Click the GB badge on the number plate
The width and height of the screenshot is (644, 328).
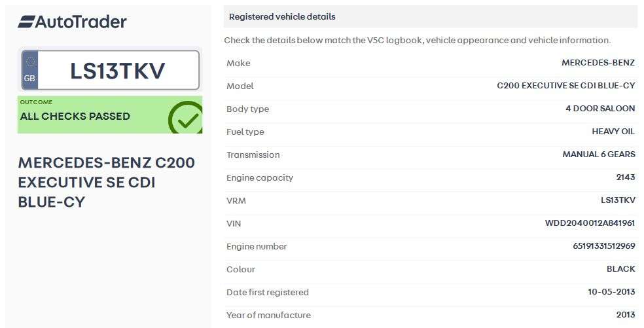(29, 71)
